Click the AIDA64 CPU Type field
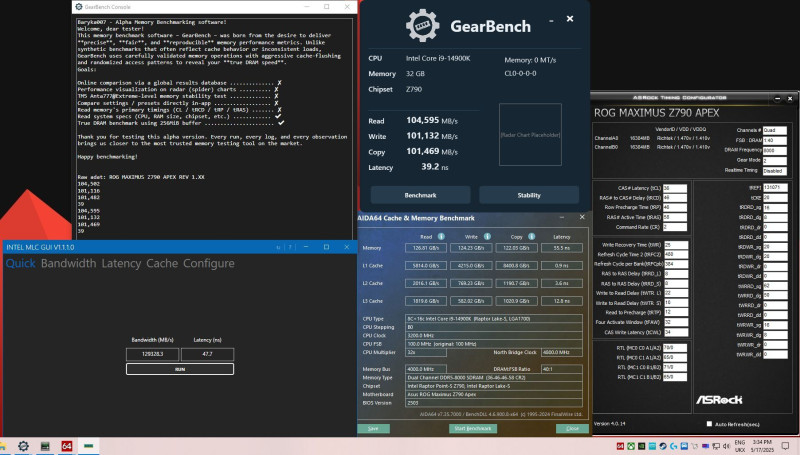Screen dimensions: 800x455 tap(493, 318)
